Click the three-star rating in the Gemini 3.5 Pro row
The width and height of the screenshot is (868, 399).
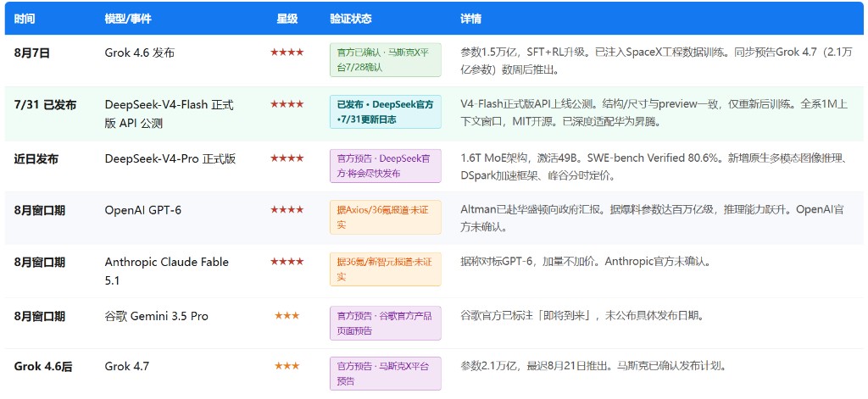(x=287, y=316)
